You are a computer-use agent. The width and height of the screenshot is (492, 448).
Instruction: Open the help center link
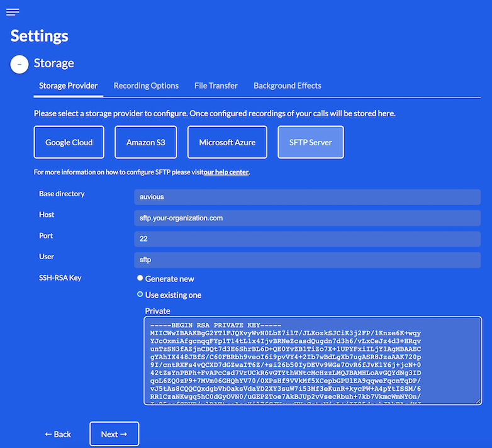[x=226, y=172]
